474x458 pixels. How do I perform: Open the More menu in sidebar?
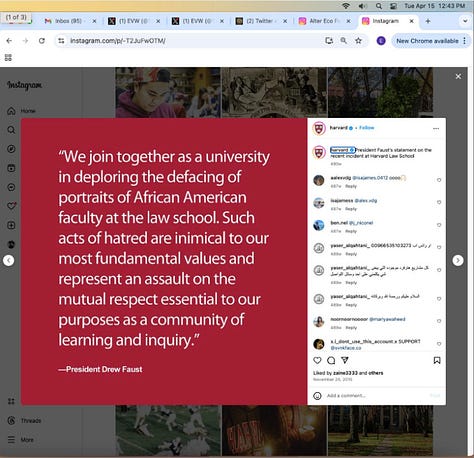20,440
